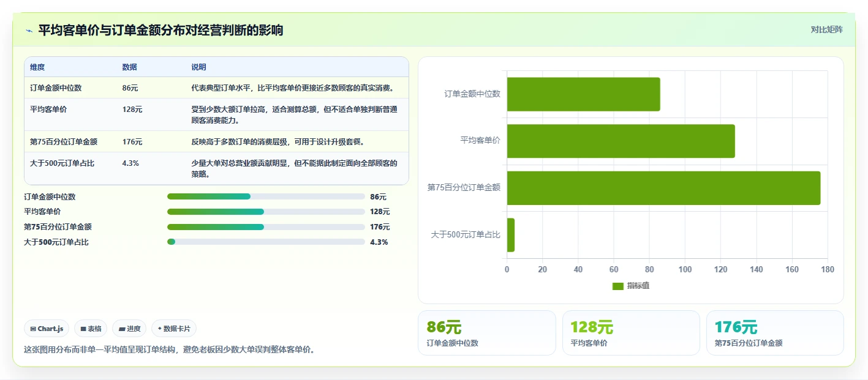Select the 进度 tag chip
This screenshot has height=380, width=868.
[x=129, y=329]
